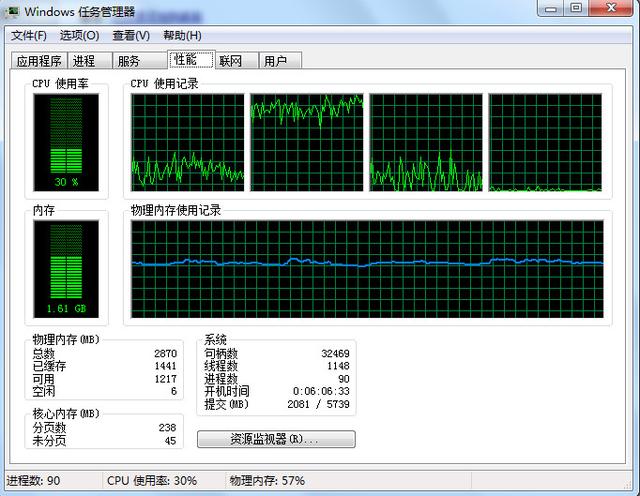
Task: Click the second CPU core history graph
Action: [x=306, y=142]
